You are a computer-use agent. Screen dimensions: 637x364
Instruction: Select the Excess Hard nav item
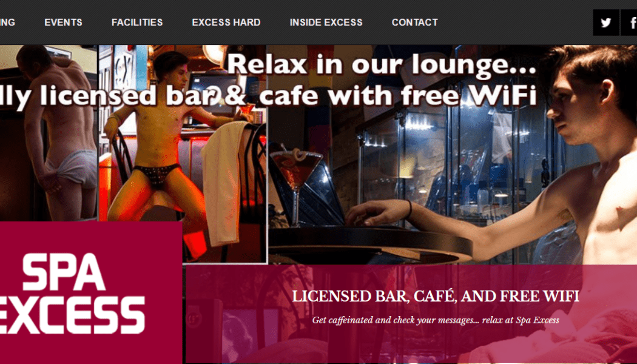tap(226, 22)
